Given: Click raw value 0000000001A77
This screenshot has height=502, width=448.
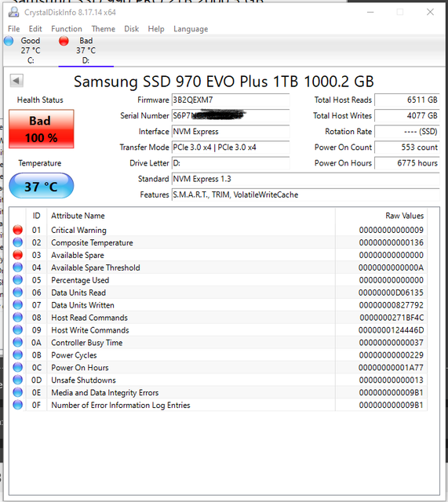Looking at the screenshot, I should 391,368.
